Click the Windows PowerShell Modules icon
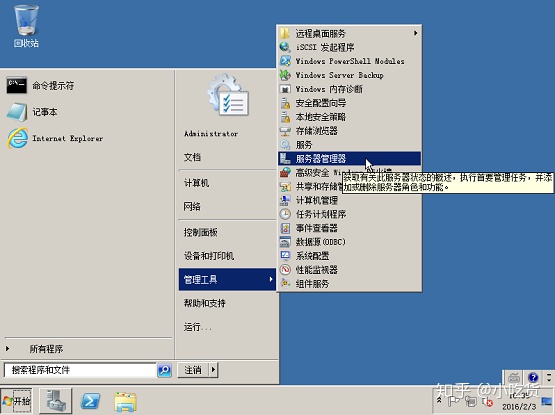The height and width of the screenshot is (415, 555). (285, 61)
